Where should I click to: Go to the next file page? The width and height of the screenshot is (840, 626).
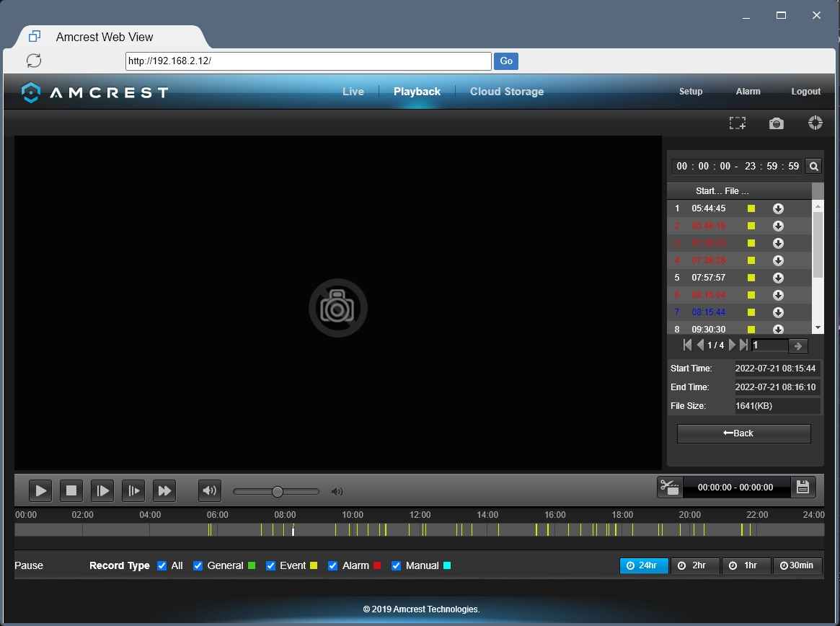pos(732,345)
